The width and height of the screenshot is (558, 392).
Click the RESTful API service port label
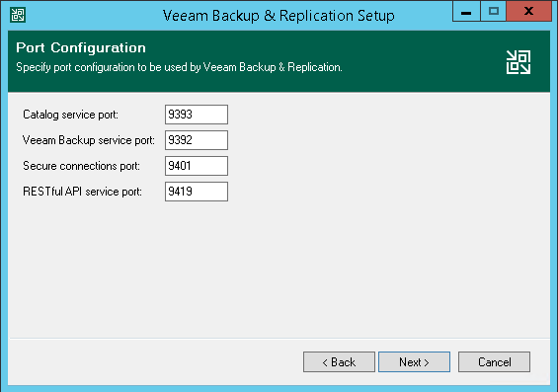coord(82,192)
